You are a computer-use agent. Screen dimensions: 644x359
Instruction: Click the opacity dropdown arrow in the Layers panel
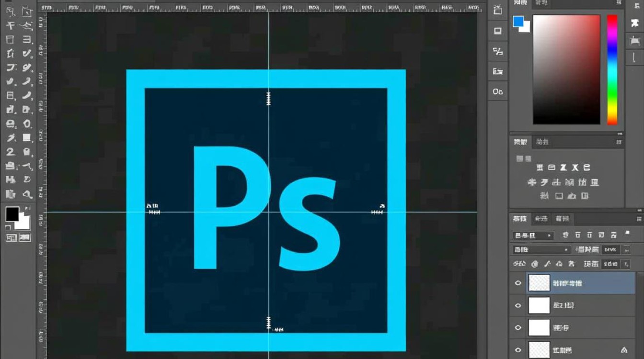[625, 249]
